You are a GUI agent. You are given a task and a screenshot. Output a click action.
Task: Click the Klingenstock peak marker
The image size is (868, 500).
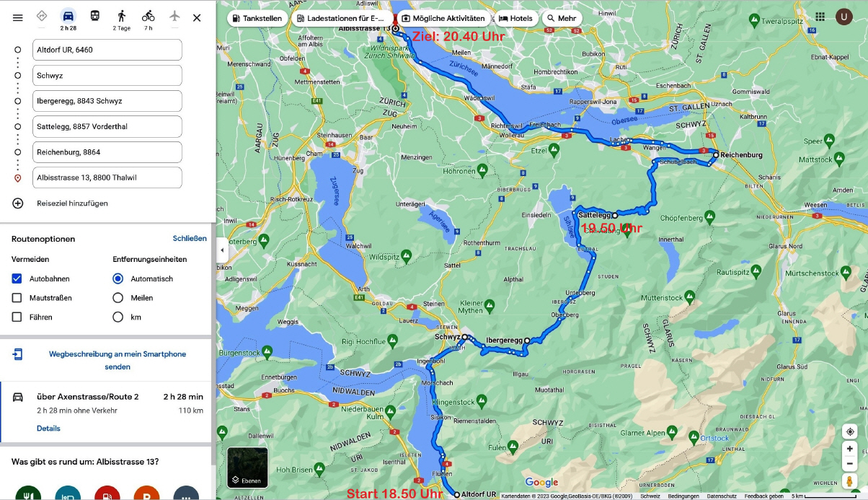482,401
